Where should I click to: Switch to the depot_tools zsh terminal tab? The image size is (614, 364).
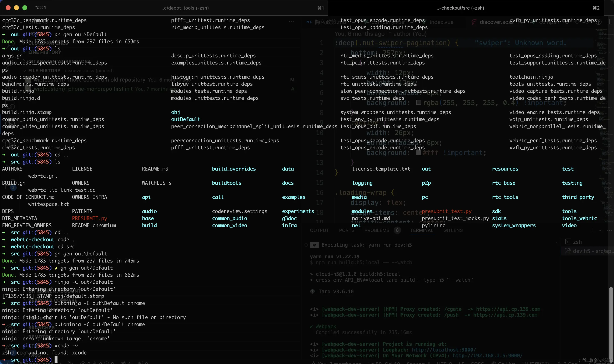click(x=185, y=8)
